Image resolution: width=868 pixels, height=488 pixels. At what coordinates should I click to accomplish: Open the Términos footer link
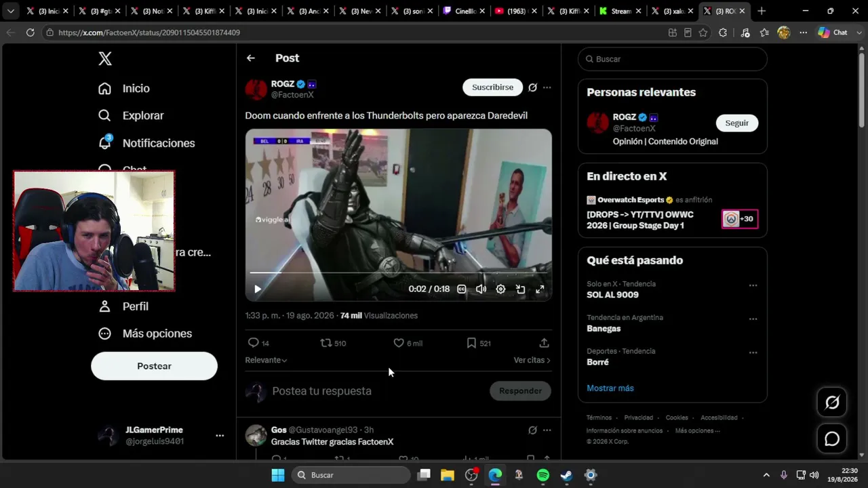coord(599,418)
